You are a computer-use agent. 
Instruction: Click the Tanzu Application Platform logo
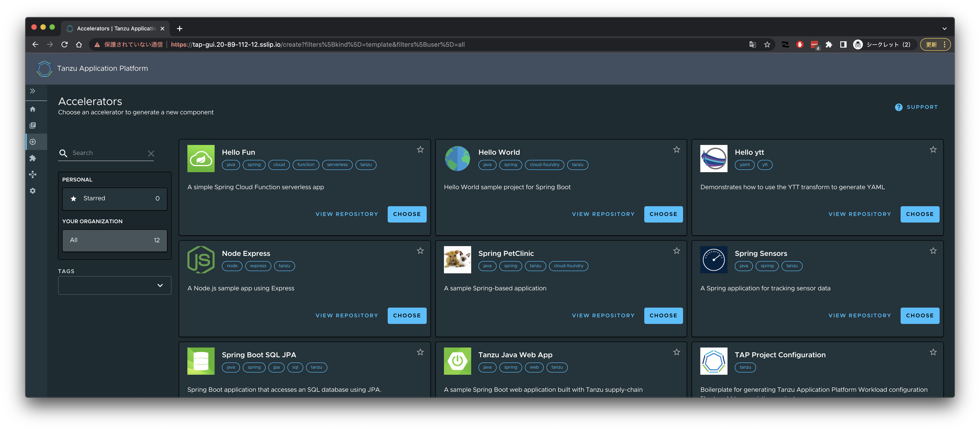coord(44,69)
